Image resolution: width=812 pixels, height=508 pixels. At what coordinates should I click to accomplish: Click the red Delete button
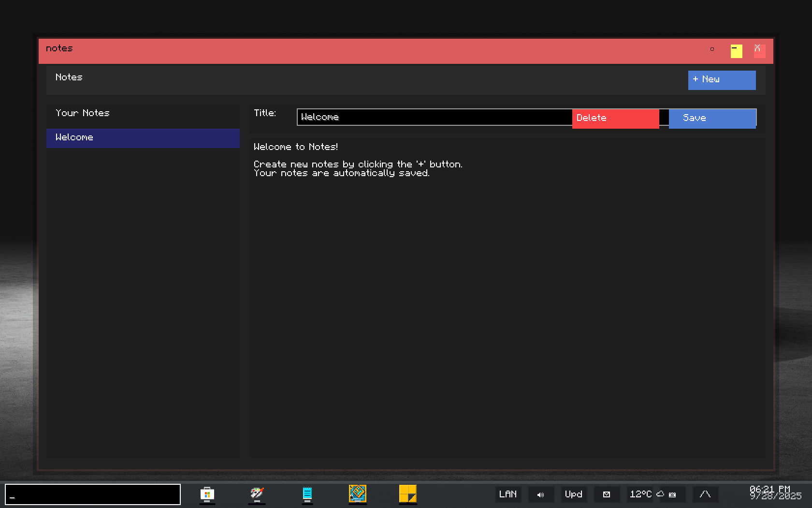[x=615, y=118]
